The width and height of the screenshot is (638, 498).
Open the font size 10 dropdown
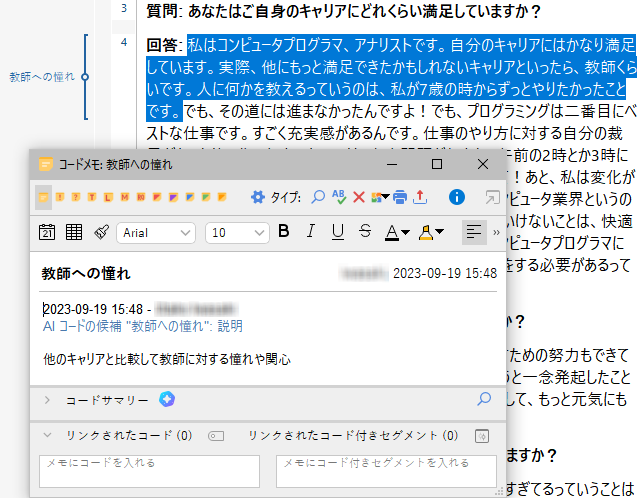click(237, 233)
